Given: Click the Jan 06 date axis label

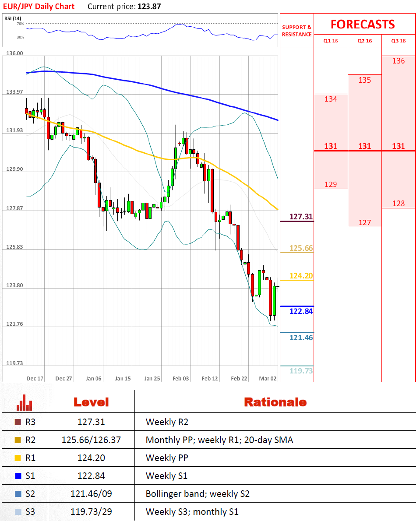Looking at the screenshot, I should [93, 378].
